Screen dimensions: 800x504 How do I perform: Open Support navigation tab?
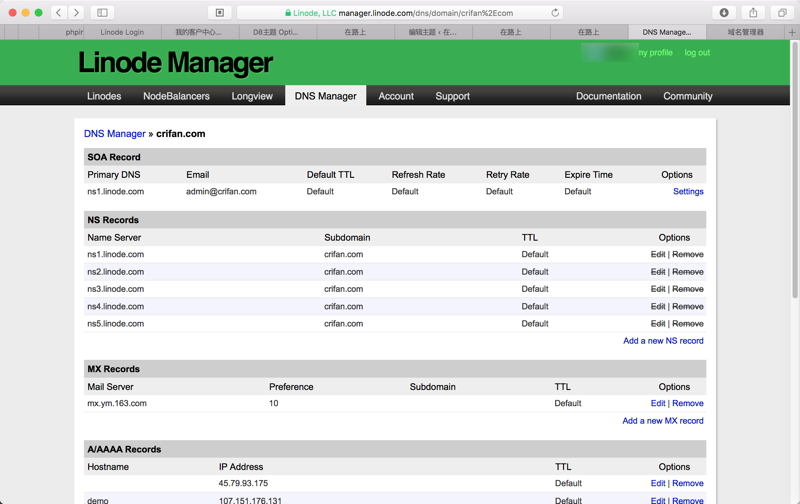453,96
